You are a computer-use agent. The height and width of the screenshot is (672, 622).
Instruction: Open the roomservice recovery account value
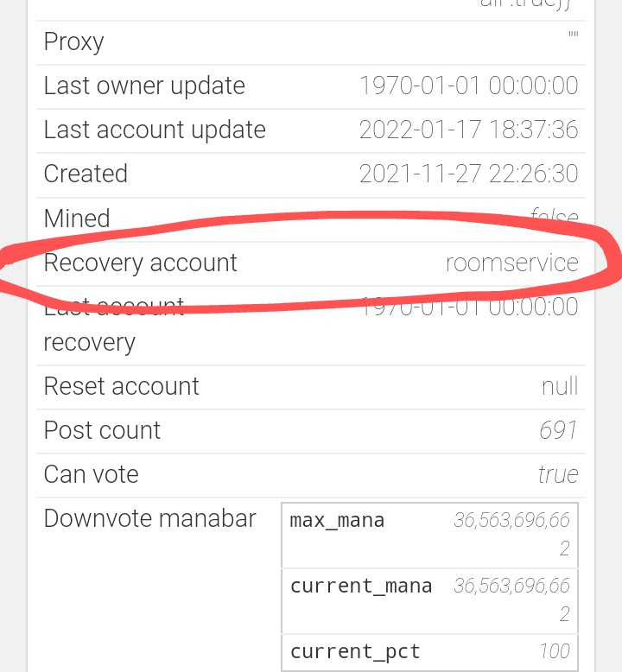tap(511, 263)
